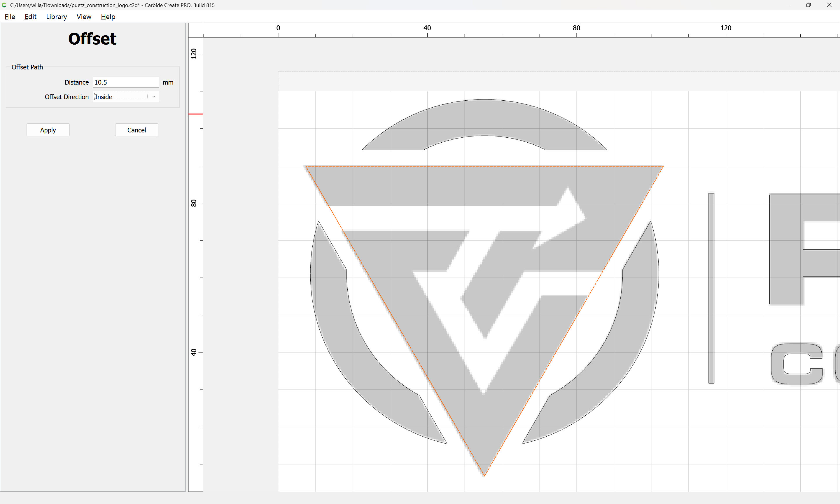Screen dimensions: 840x504
Task: Open the File menu
Action: click(10, 17)
